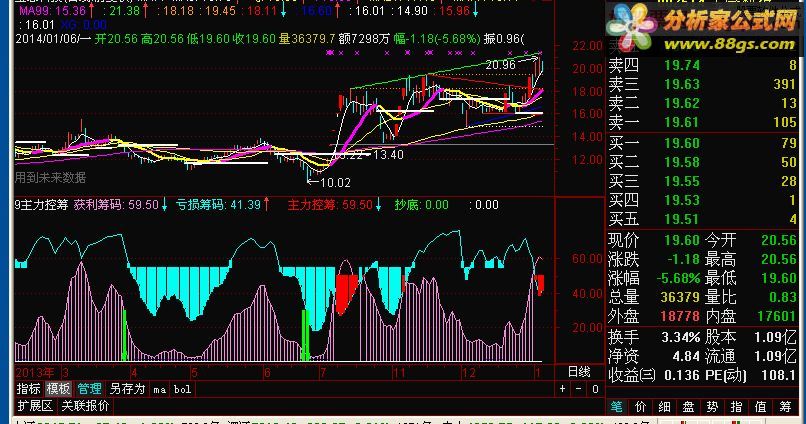Screen dimensions: 806x424
Task: Click the 13.40 price annotation
Action: click(x=388, y=155)
